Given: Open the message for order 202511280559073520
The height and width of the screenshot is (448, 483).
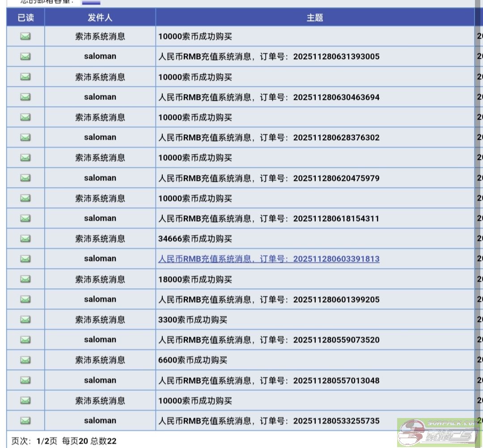Looking at the screenshot, I should tap(268, 339).
